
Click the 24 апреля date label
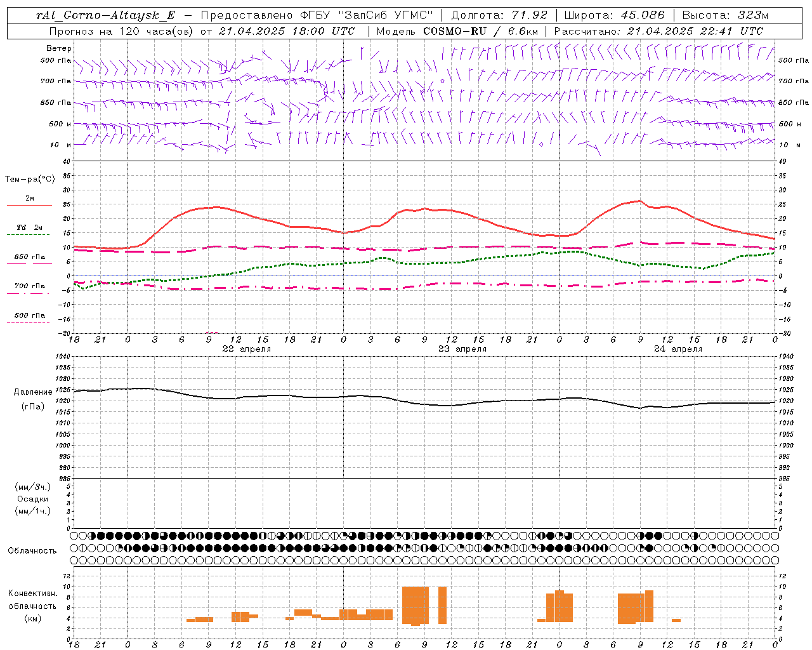click(678, 349)
